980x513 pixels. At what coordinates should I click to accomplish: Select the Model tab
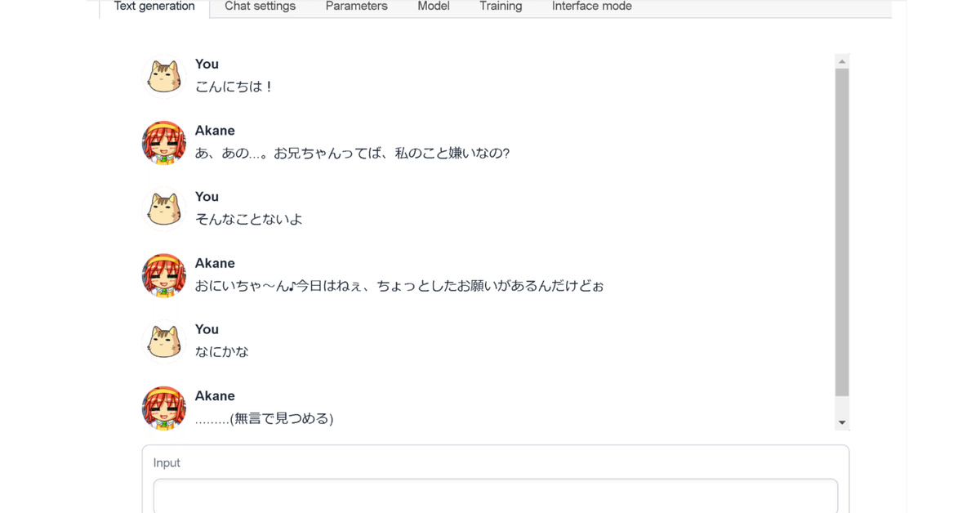pos(434,7)
